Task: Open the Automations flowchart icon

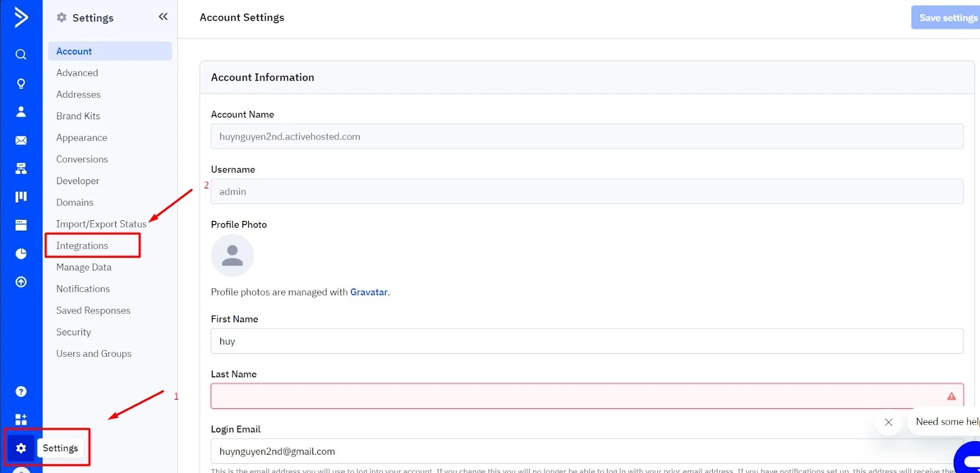Action: coord(21,168)
